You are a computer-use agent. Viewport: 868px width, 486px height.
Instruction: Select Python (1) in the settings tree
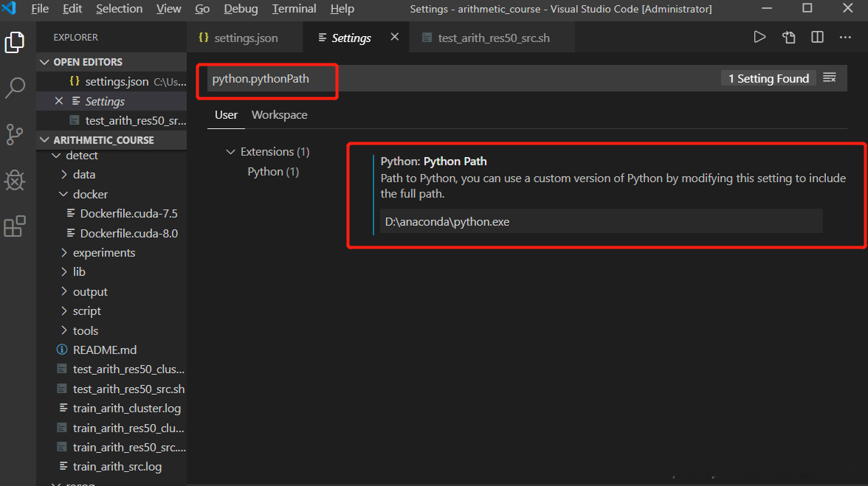(x=273, y=172)
